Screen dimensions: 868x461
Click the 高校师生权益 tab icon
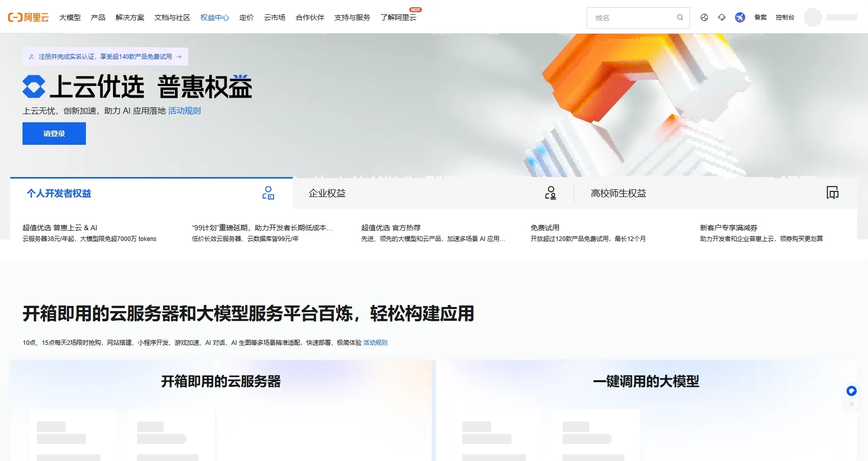click(832, 193)
